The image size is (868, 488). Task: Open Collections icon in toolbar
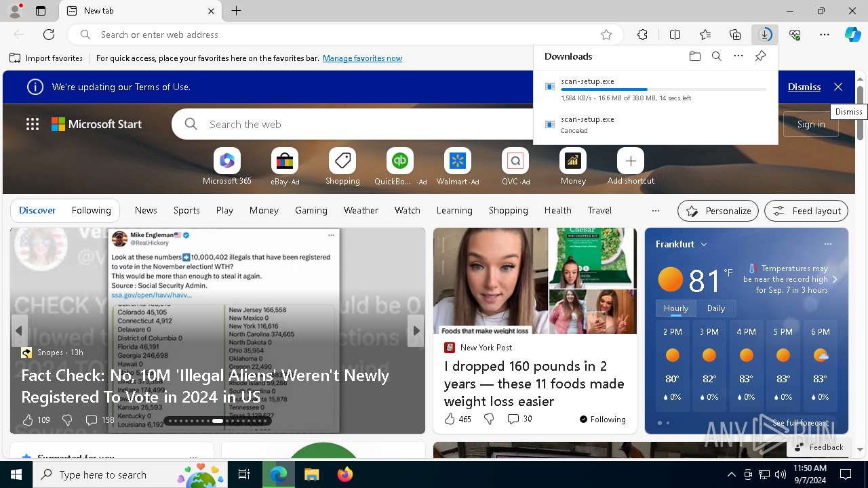tap(735, 35)
